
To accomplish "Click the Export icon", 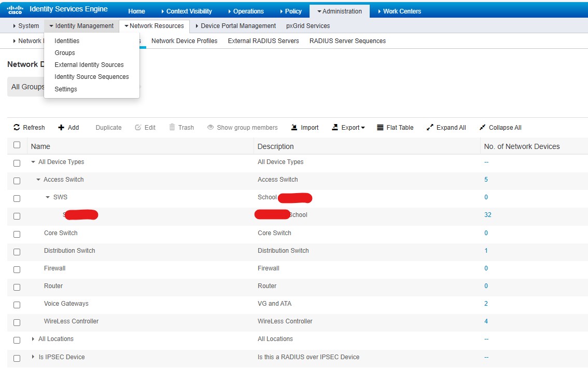I will 335,127.
